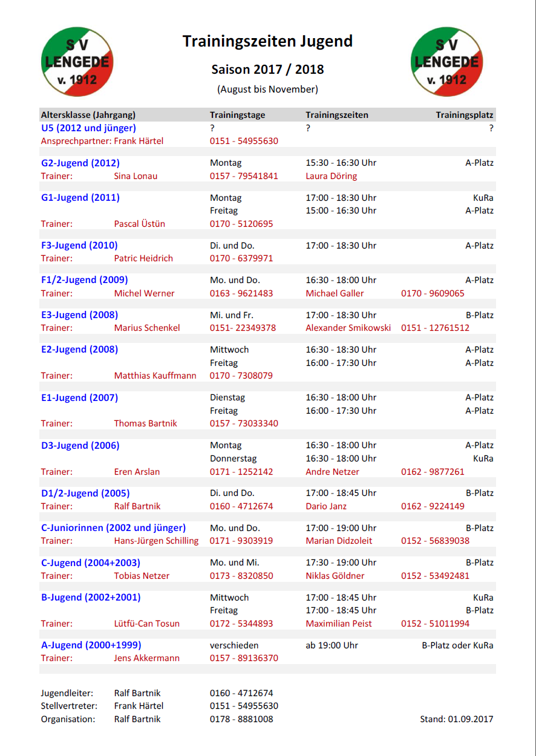This screenshot has width=536, height=756.
Task: Click Jens Akkermann's phone number 0157 - 89136370
Action: (244, 658)
